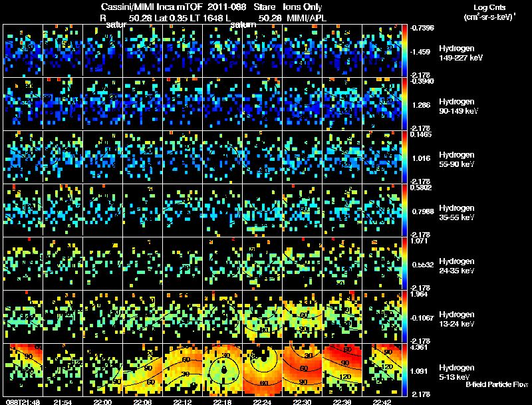Click the '1.286' color scale value
The image size is (532, 405).
[x=421, y=105]
